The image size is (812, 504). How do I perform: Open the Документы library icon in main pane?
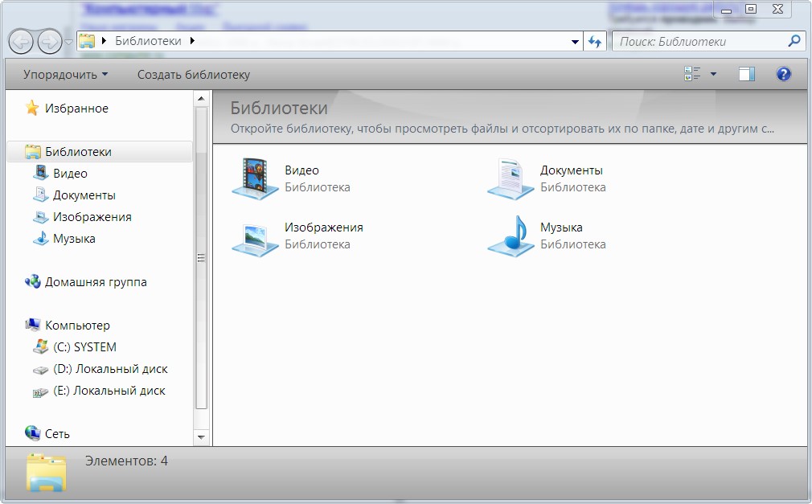tap(511, 178)
